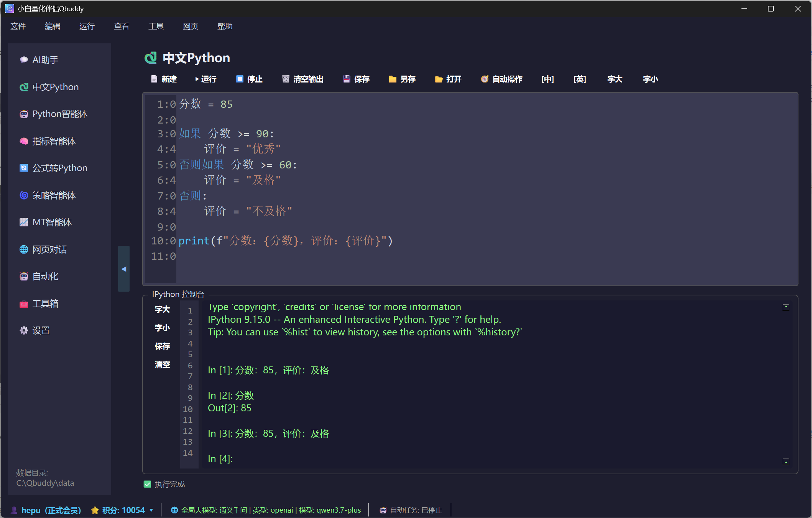Open the 查看 menu
The width and height of the screenshot is (812, 518).
122,26
